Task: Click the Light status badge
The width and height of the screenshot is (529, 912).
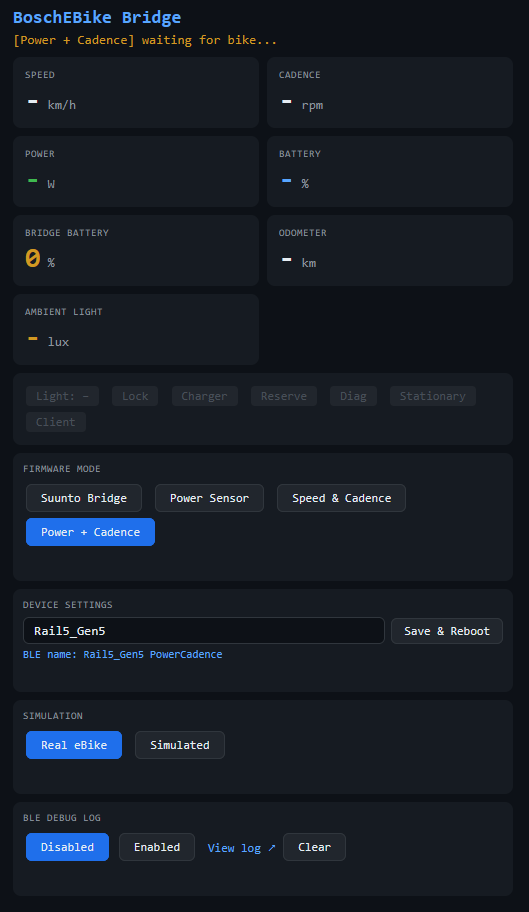Action: (x=62, y=396)
